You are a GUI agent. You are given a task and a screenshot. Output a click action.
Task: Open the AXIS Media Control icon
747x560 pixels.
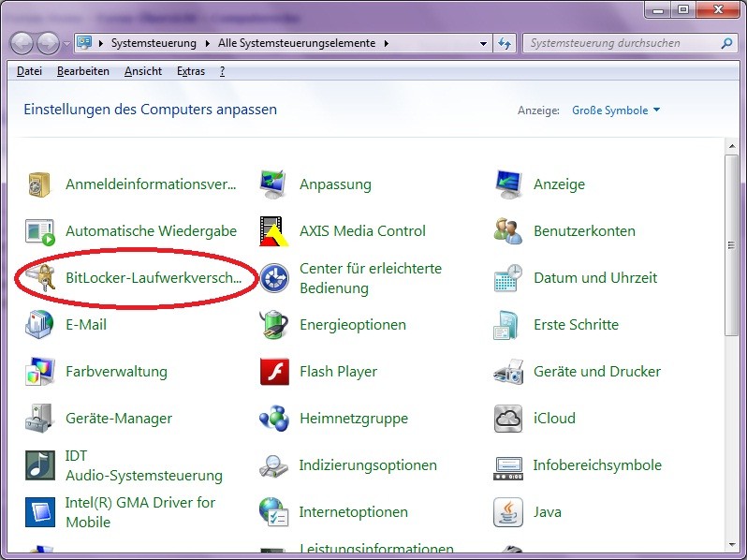click(x=274, y=231)
